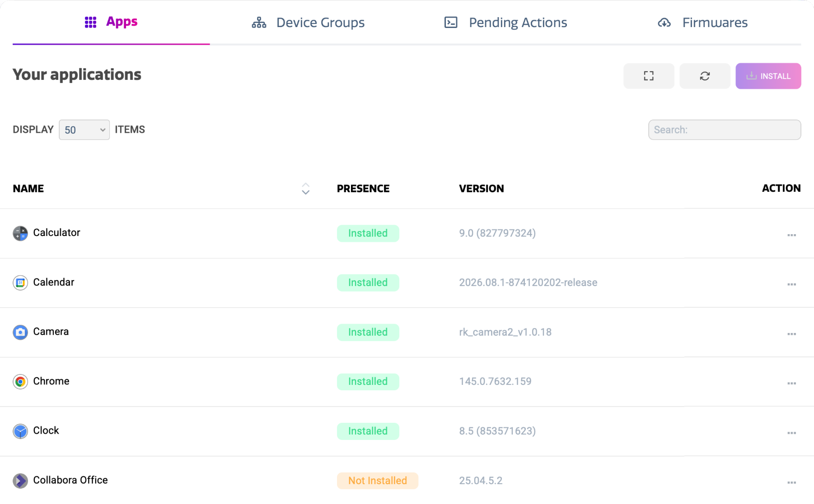Open the actions menu for Chrome
Viewport: 814px width, 504px height.
click(791, 383)
